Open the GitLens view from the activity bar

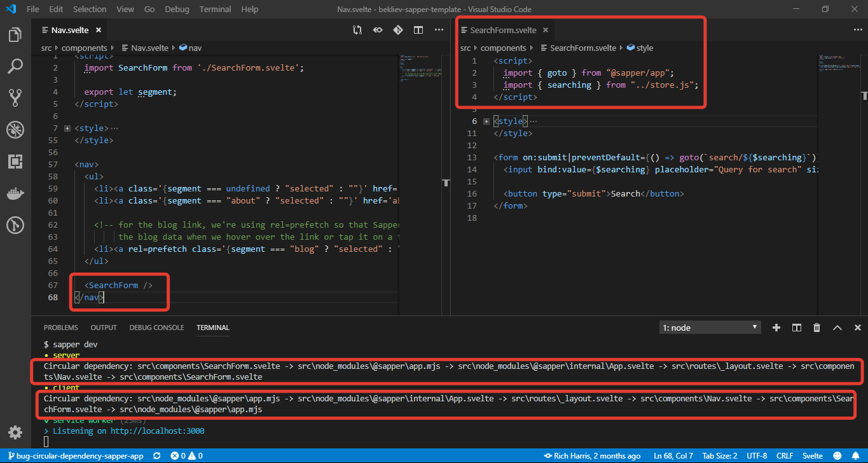(15, 225)
